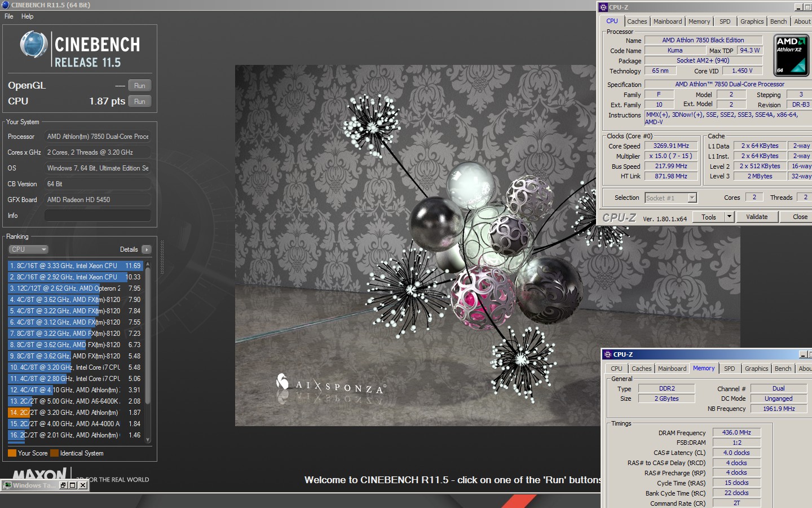The width and height of the screenshot is (812, 508).
Task: Select ranking row 3 AMD Opteron 7.95
Action: tap(76, 288)
